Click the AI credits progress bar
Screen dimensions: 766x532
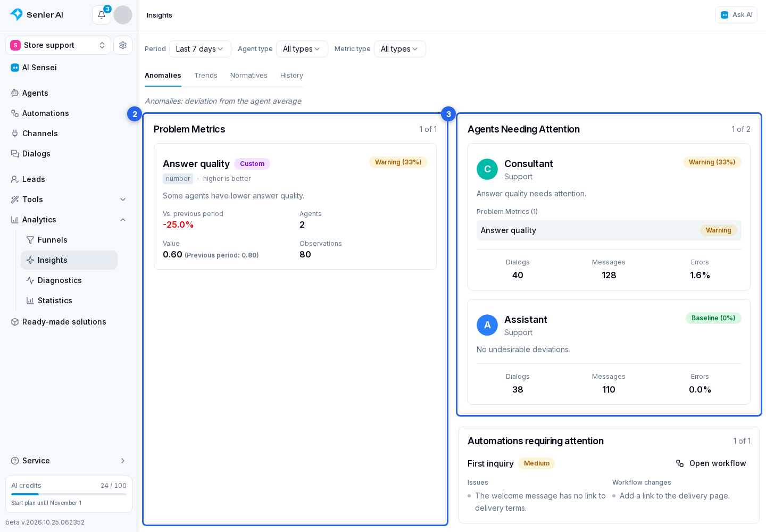coord(69,494)
